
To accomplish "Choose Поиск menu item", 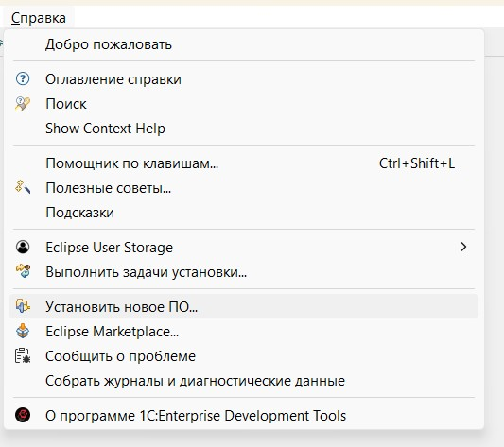I will click(244, 104).
